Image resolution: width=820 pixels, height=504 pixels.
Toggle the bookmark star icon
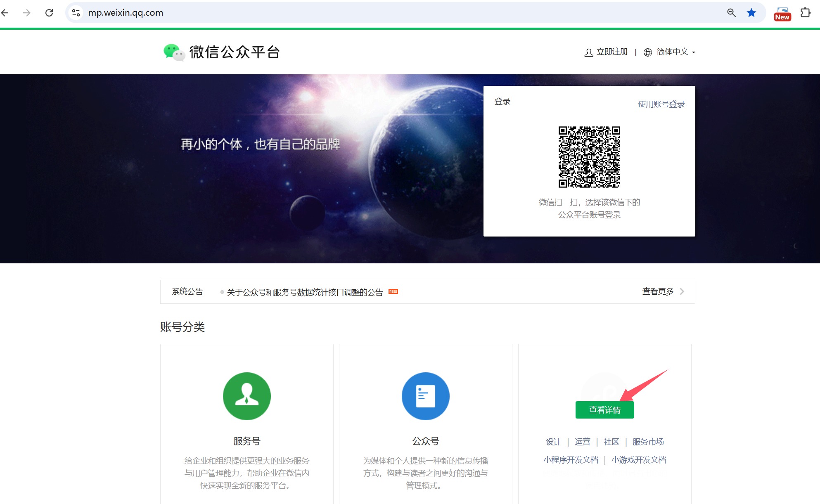751,13
